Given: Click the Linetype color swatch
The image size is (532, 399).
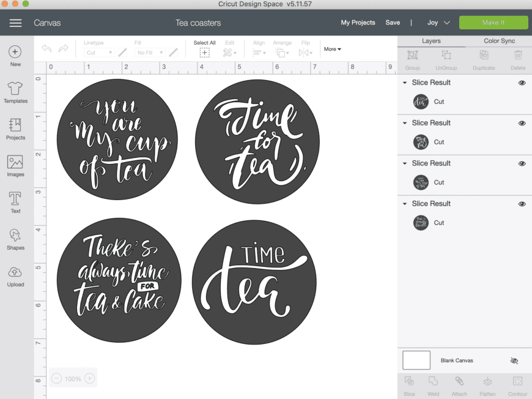Looking at the screenshot, I should tap(122, 53).
